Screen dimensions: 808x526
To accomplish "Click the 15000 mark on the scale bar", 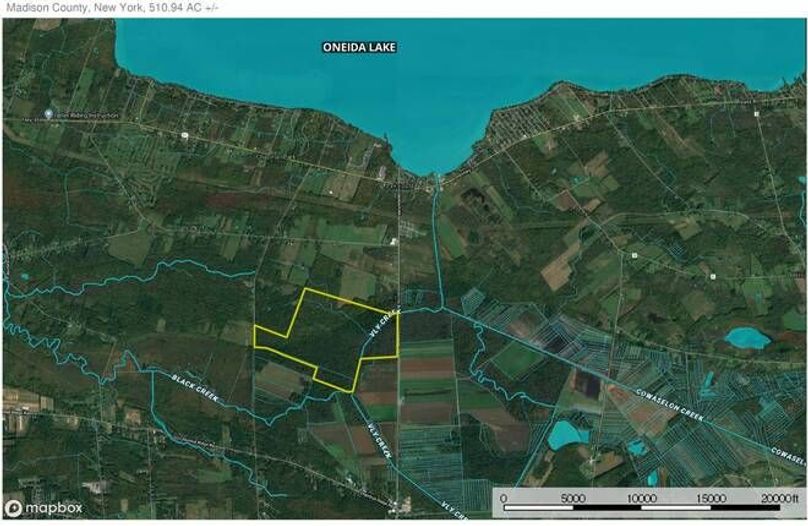I will 711,497.
